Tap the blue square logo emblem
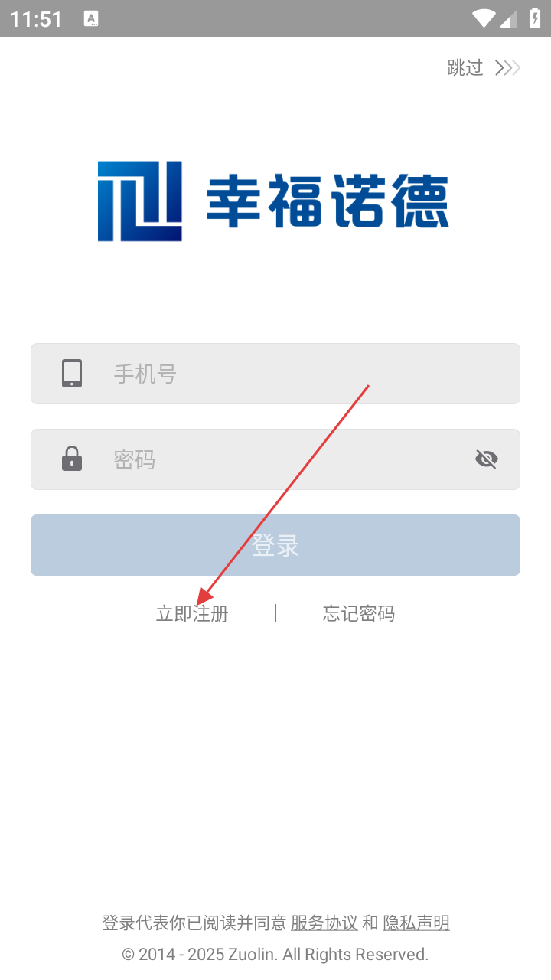This screenshot has width=551, height=980. point(140,201)
